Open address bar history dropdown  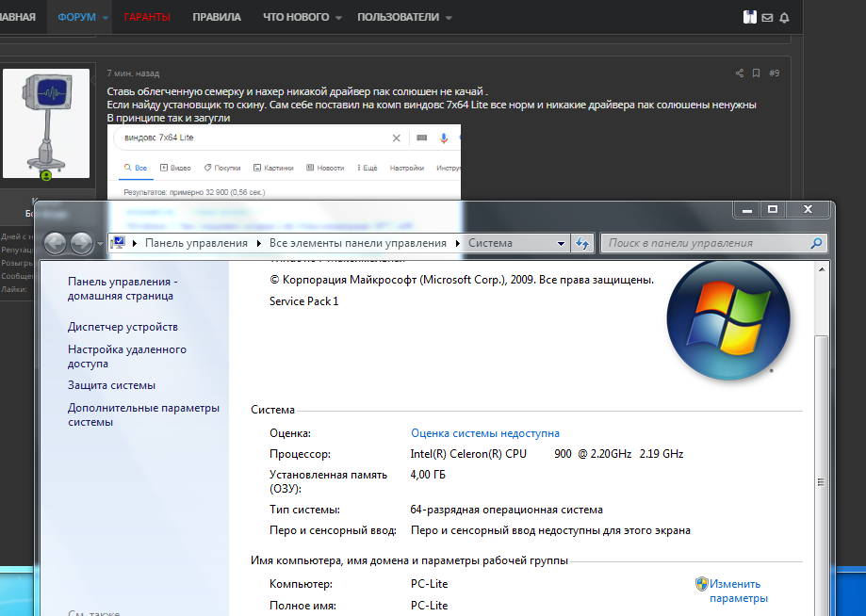(561, 243)
